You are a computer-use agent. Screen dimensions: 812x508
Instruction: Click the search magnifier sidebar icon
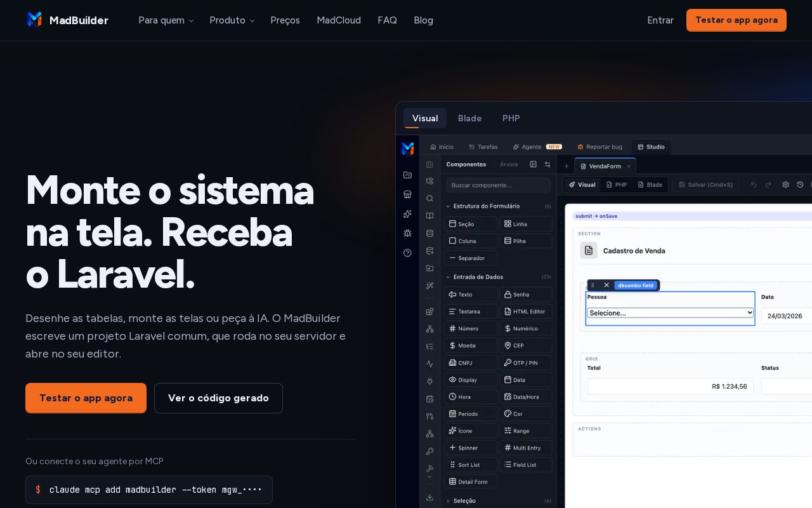(x=429, y=198)
